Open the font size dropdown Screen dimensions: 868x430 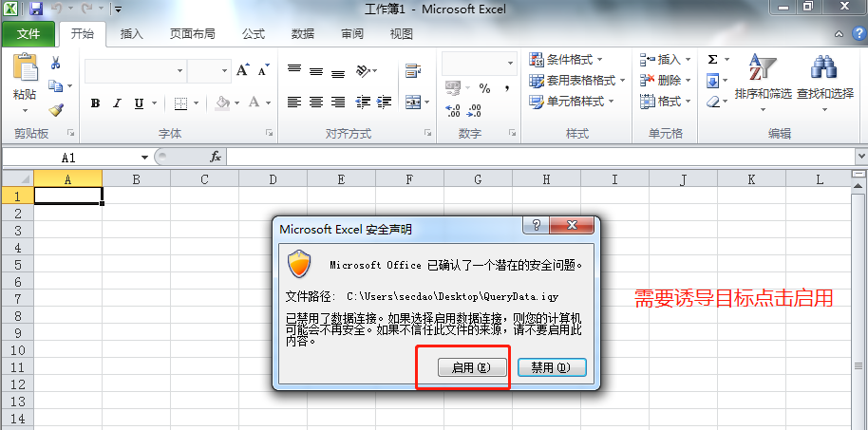pyautogui.click(x=224, y=71)
